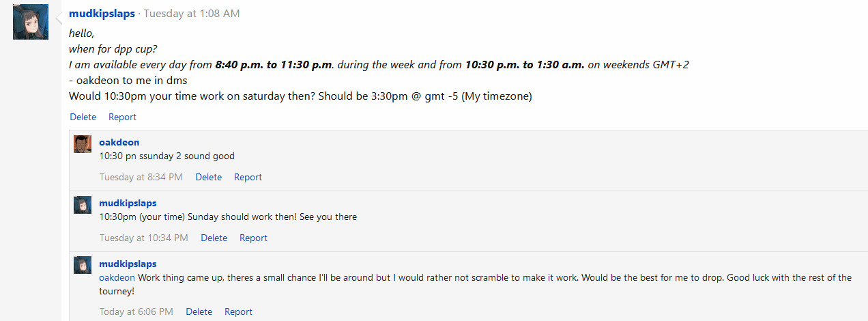Delete the main profile post

[83, 117]
